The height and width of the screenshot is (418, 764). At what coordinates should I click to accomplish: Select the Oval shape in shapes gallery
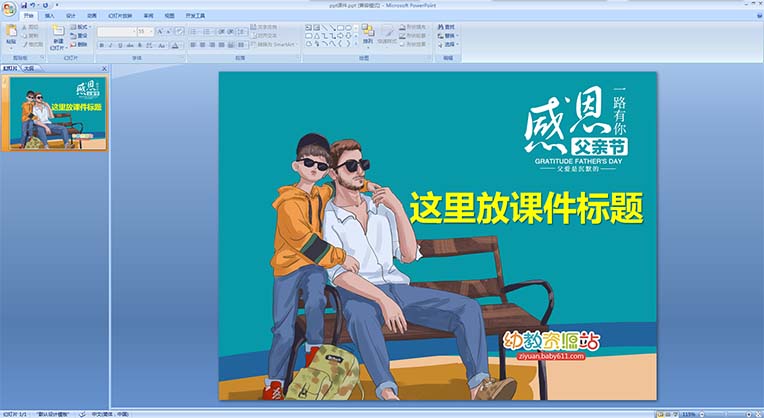point(348,28)
